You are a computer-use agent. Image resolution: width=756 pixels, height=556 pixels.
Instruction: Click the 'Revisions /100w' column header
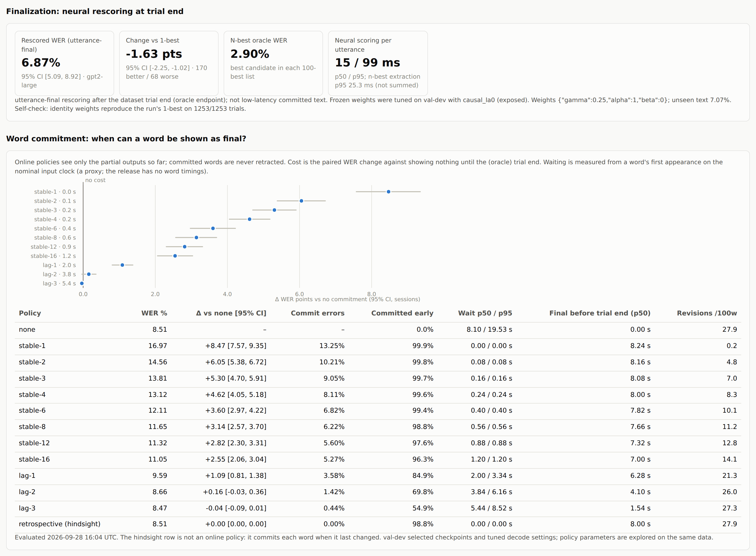pos(707,313)
